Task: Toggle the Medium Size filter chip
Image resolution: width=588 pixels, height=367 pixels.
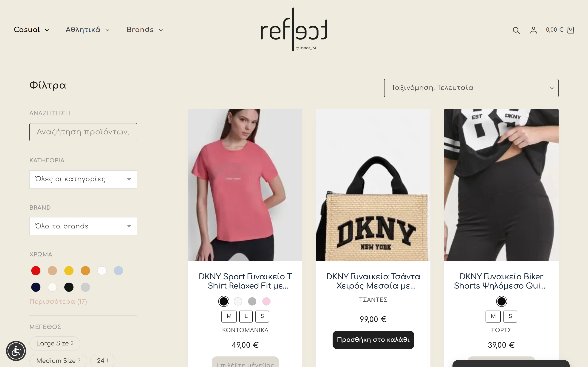Action: 58,361
